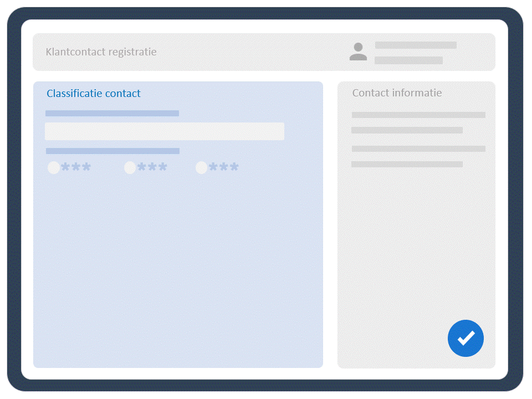Viewport: 532px width, 399px height.
Task: Click the blue label bar above input field
Action: [x=112, y=113]
